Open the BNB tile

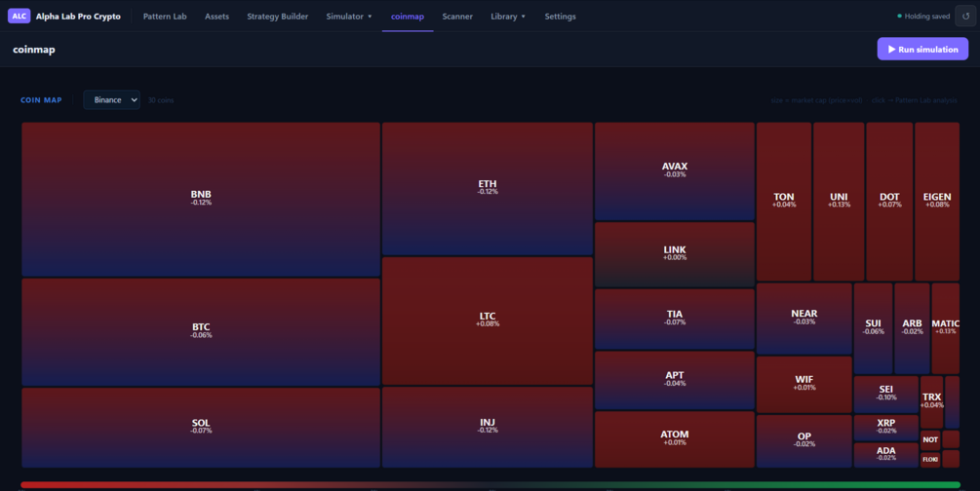pos(201,200)
